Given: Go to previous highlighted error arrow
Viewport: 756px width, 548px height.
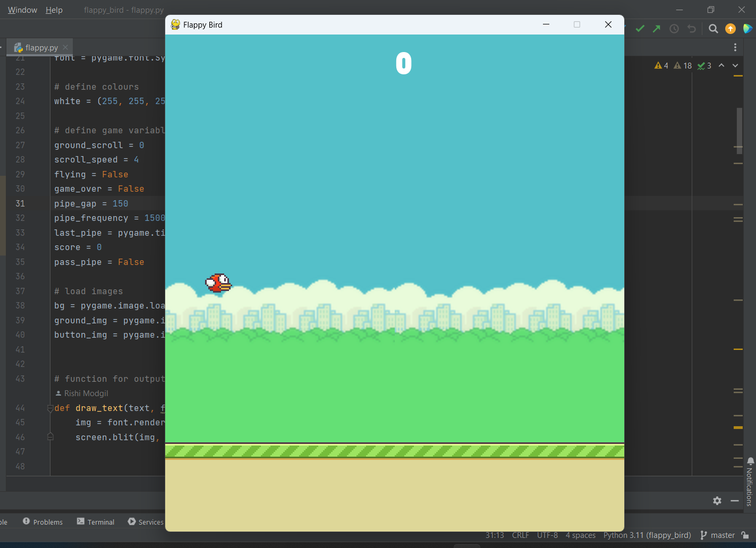Looking at the screenshot, I should click(721, 65).
